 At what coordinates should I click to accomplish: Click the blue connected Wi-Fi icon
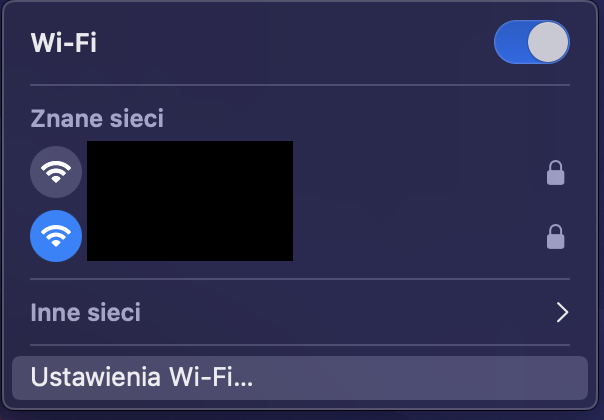[56, 236]
